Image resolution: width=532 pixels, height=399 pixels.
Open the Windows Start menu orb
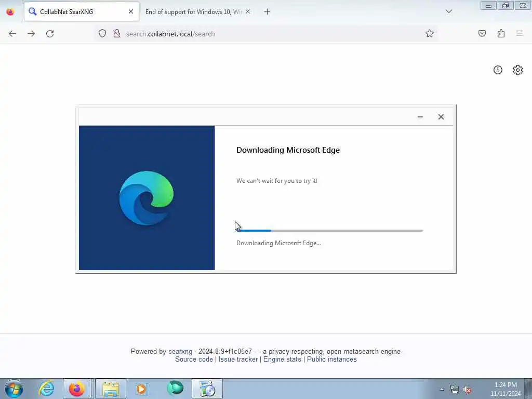click(14, 389)
